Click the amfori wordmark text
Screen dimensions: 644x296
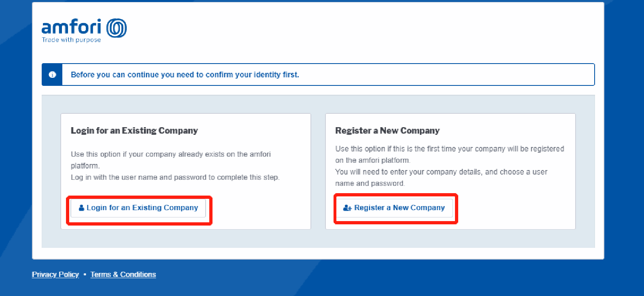[72, 27]
